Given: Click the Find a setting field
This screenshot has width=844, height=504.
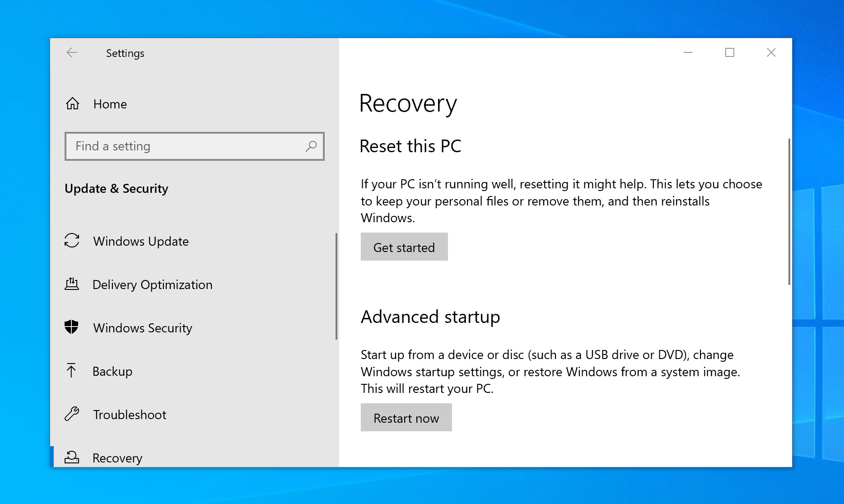Looking at the screenshot, I should point(195,146).
